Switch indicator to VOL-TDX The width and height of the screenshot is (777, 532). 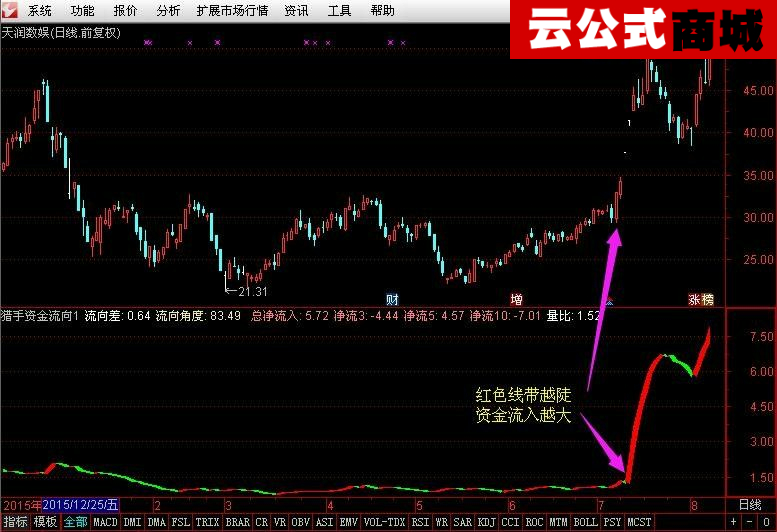[x=385, y=522]
